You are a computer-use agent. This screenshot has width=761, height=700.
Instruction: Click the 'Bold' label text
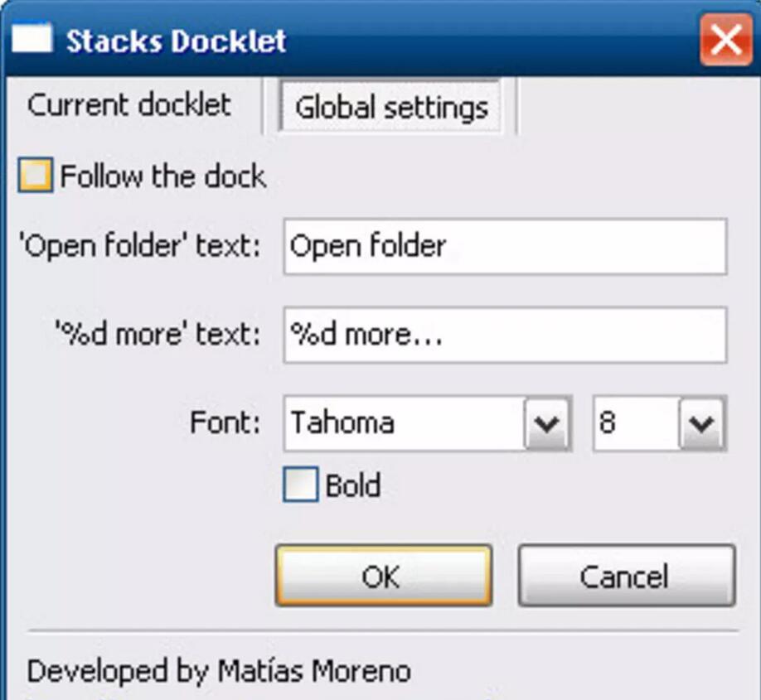353,485
